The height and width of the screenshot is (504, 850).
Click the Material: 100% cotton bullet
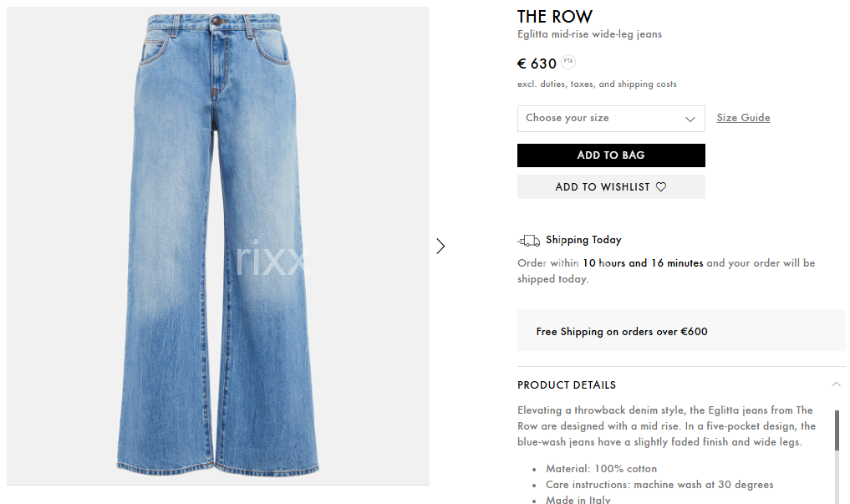click(x=601, y=469)
